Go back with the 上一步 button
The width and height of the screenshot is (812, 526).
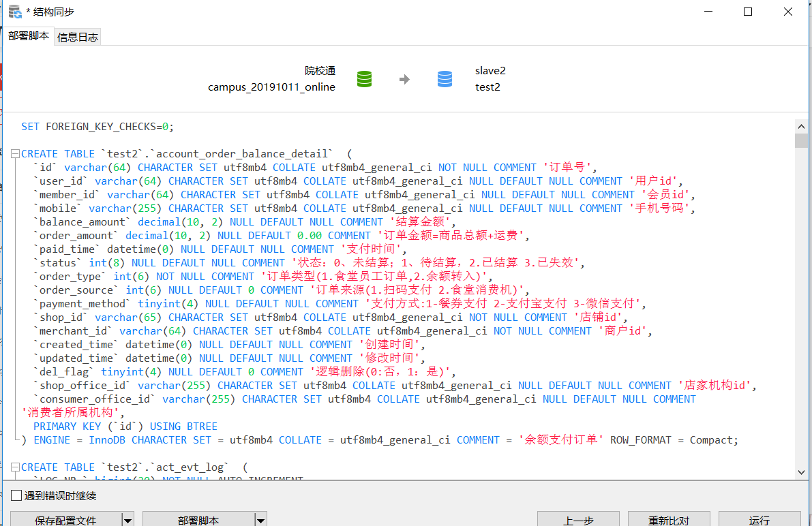coord(578,520)
